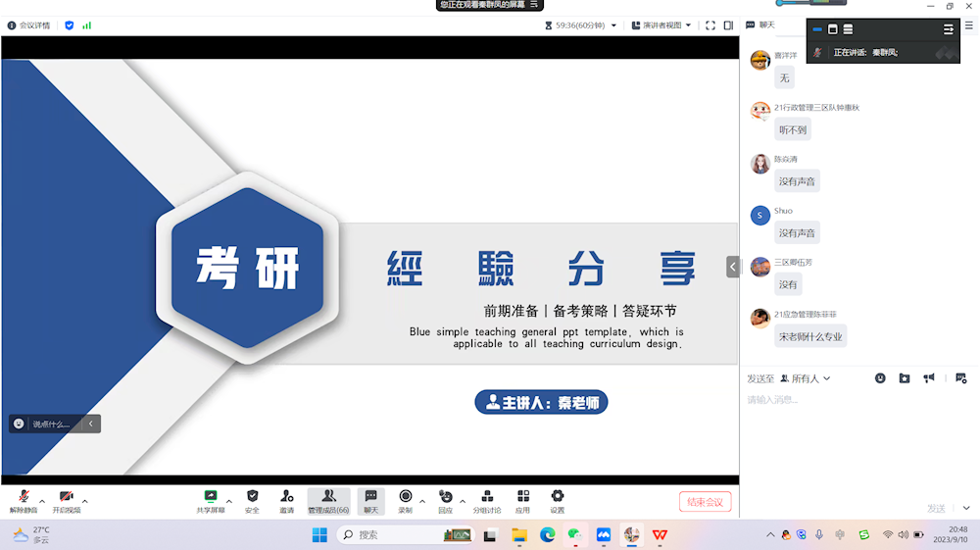Click the chat announcement megaphone icon
Viewport: 980px width, 550px height.
[929, 378]
